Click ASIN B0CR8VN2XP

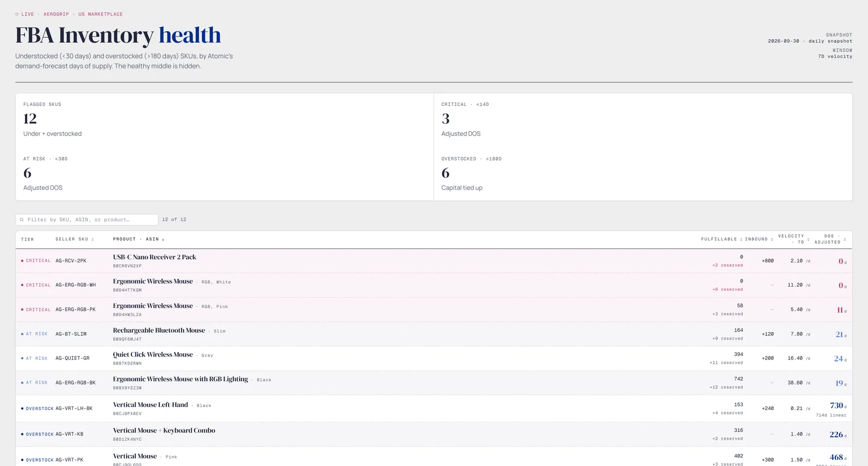coord(127,266)
